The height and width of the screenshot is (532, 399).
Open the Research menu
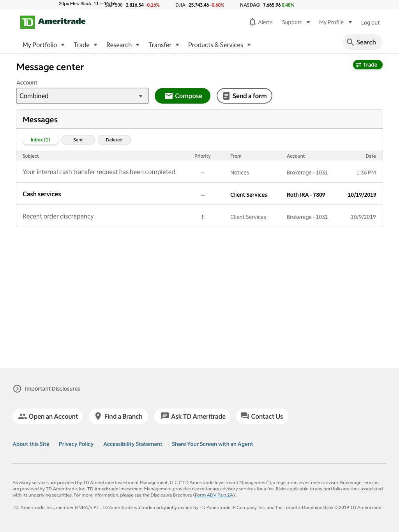[x=119, y=45]
